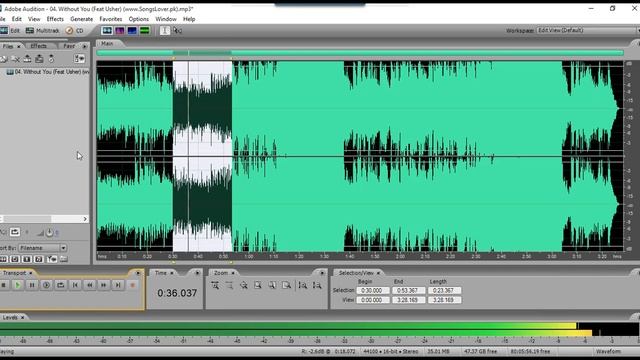This screenshot has height=360, width=640.
Task: Toggle Show Audio Files filter button
Action: (4, 259)
